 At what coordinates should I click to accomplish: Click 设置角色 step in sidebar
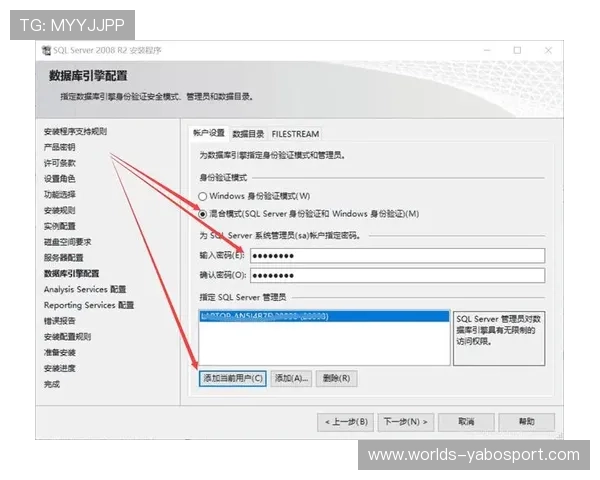pos(59,179)
